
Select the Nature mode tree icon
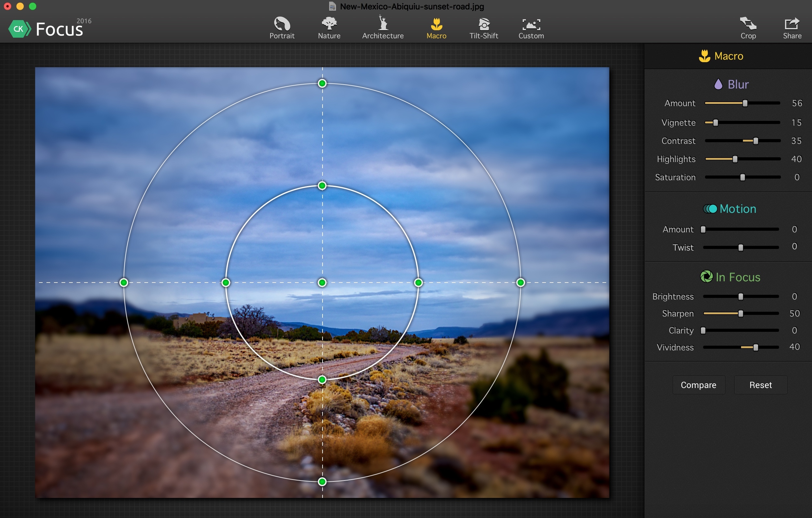329,24
